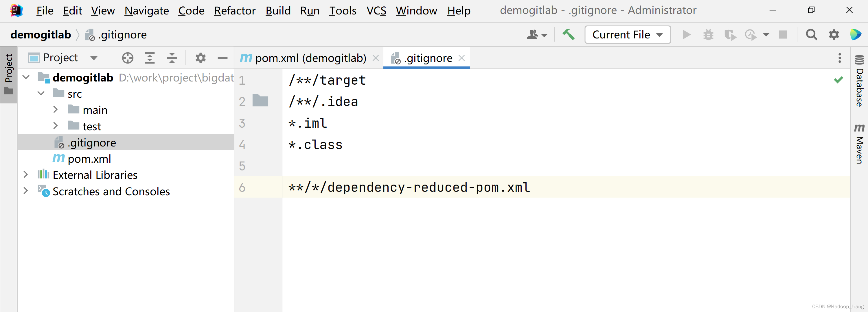Toggle the Database tool window
The width and height of the screenshot is (868, 312).
tap(859, 81)
